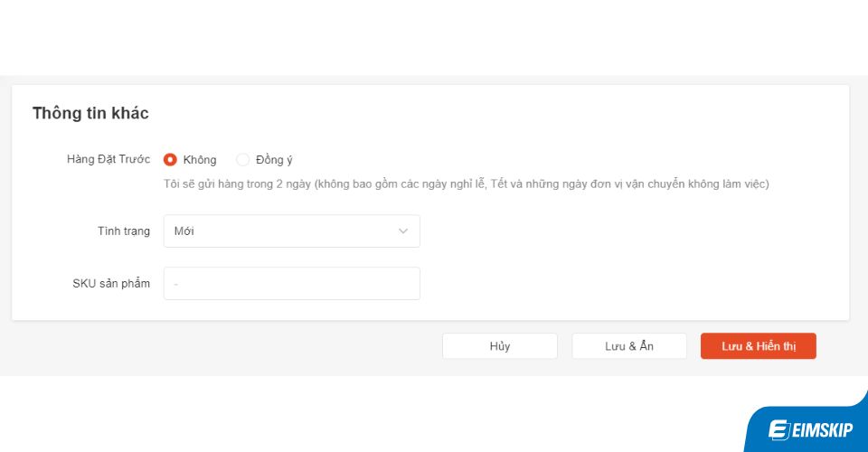Select the shipping note "Tôi sẽ gửi hàng trong 2 ngày"
Screen dimensions: 868x452
point(467,184)
